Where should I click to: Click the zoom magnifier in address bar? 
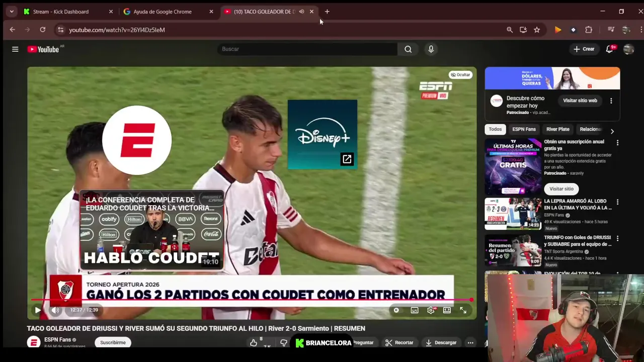(510, 30)
